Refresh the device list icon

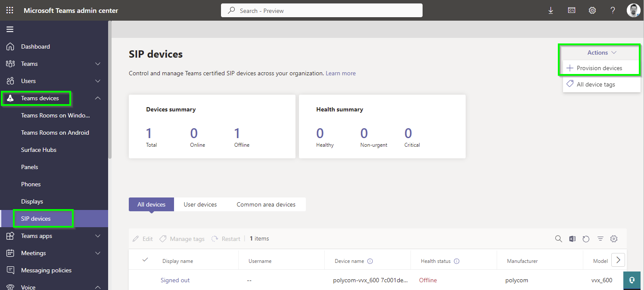click(586, 239)
